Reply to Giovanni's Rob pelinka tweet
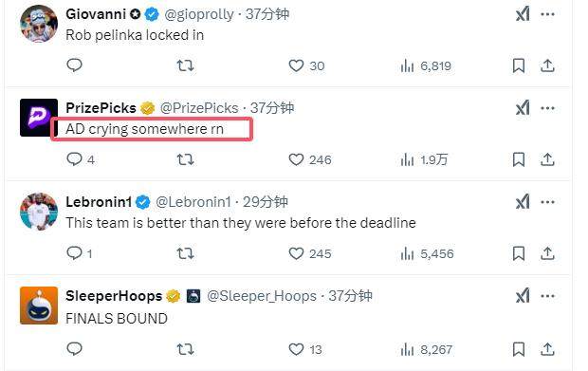588x371 pixels. 74,65
